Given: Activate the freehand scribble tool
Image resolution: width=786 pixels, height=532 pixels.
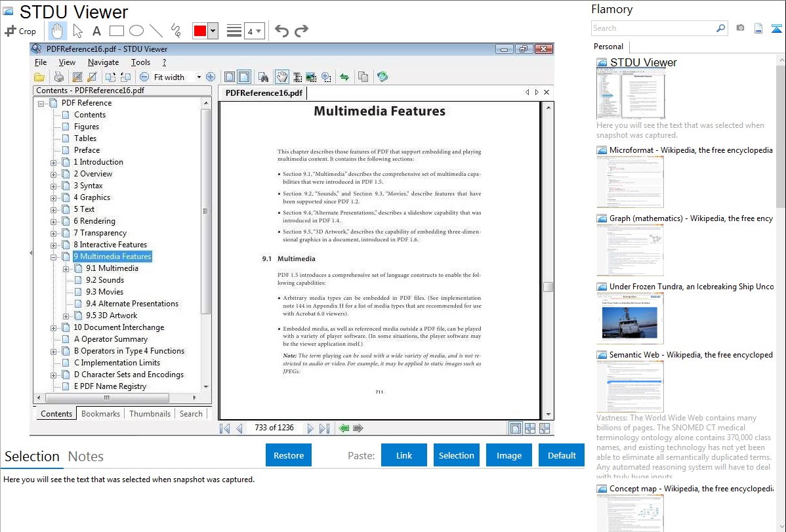Looking at the screenshot, I should click(175, 31).
